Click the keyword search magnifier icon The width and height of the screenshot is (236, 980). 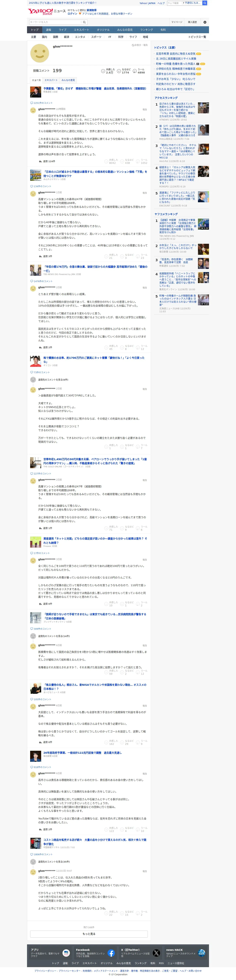tap(85, 22)
